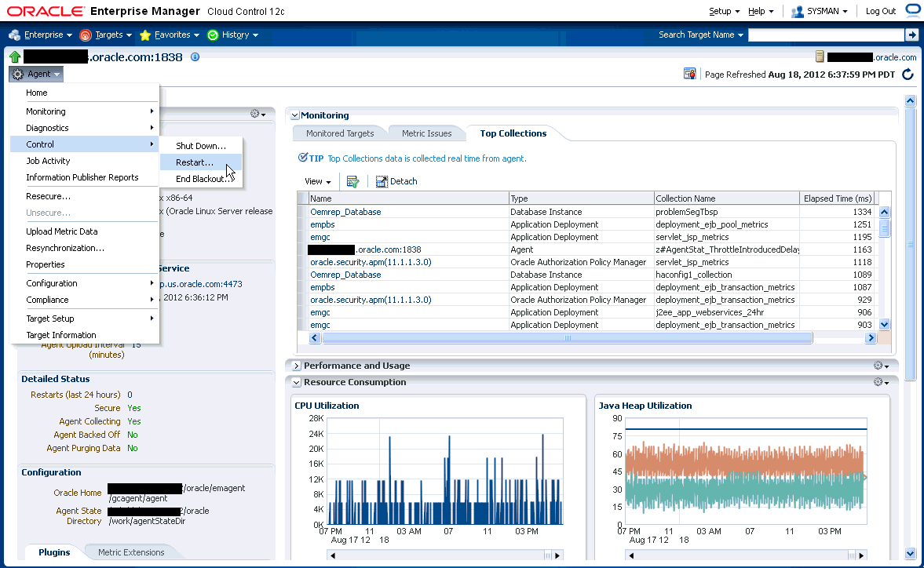This screenshot has height=568, width=924.
Task: Open the Metric Extensions tab
Action: (x=131, y=552)
